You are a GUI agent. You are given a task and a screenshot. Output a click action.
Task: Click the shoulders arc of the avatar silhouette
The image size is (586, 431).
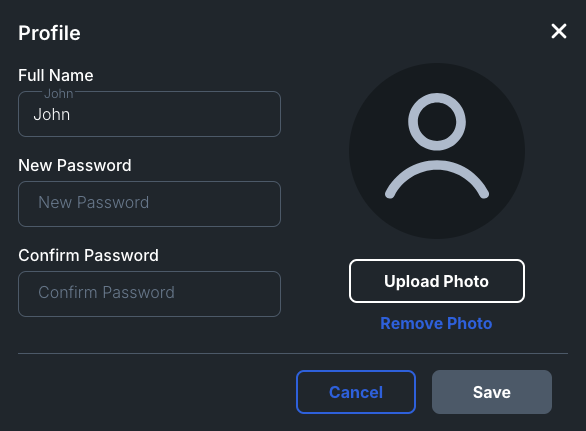[437, 180]
